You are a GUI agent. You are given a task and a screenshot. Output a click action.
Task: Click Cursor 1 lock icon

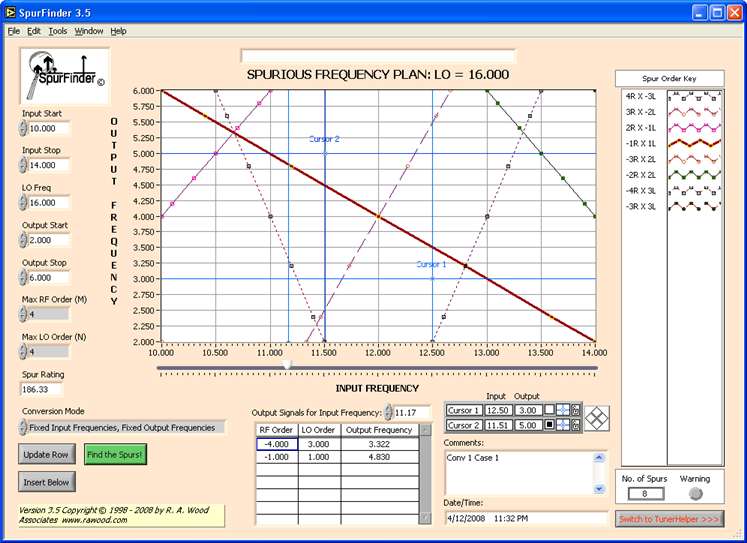[576, 410]
